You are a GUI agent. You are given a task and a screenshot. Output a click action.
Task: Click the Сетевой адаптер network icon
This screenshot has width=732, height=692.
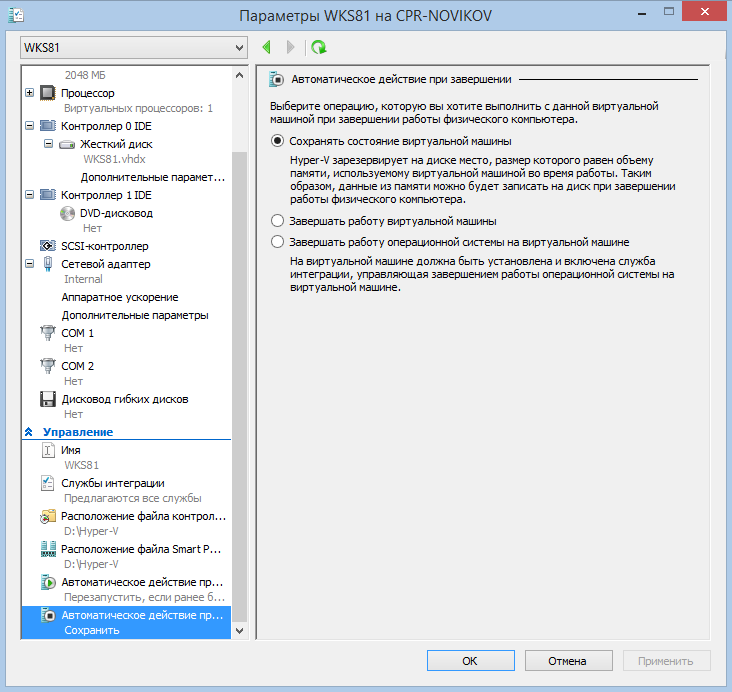(48, 264)
